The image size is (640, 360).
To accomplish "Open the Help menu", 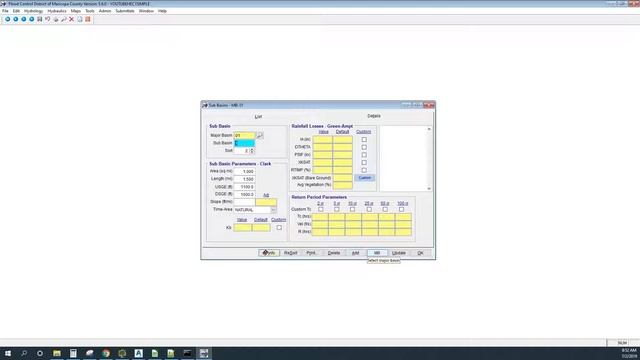I will pos(162,11).
